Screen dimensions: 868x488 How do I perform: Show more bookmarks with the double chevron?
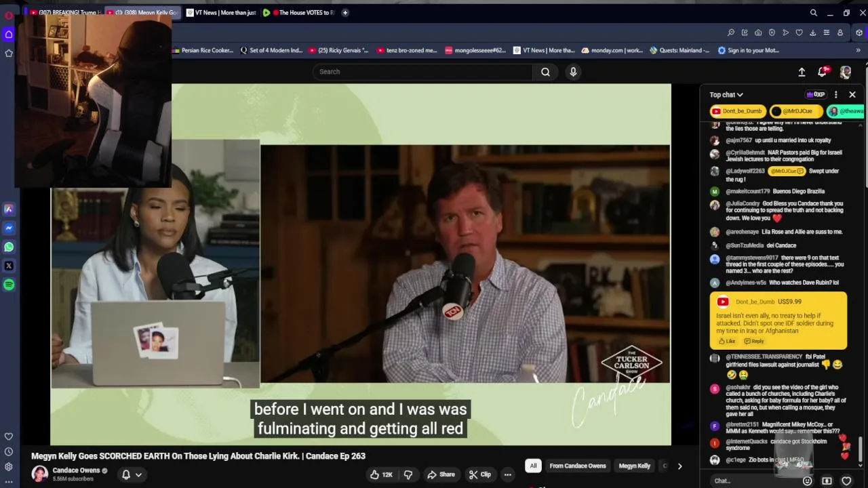pos(858,50)
